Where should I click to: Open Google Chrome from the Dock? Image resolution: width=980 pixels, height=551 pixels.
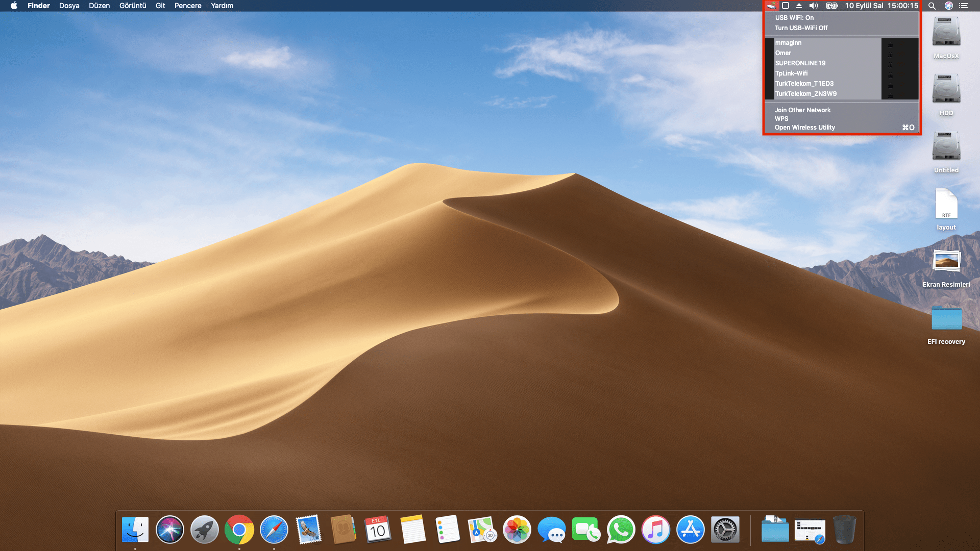click(x=239, y=530)
